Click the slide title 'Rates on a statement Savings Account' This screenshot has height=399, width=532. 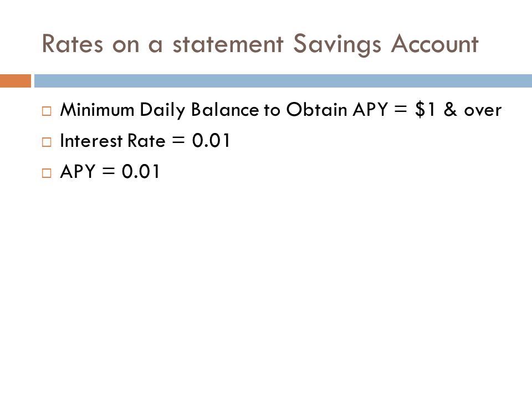click(x=260, y=44)
